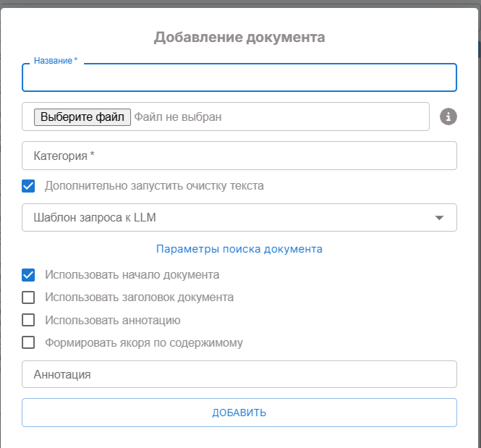Click the 'Использовать начало документа' label text
This screenshot has width=481, height=448.
coord(132,275)
